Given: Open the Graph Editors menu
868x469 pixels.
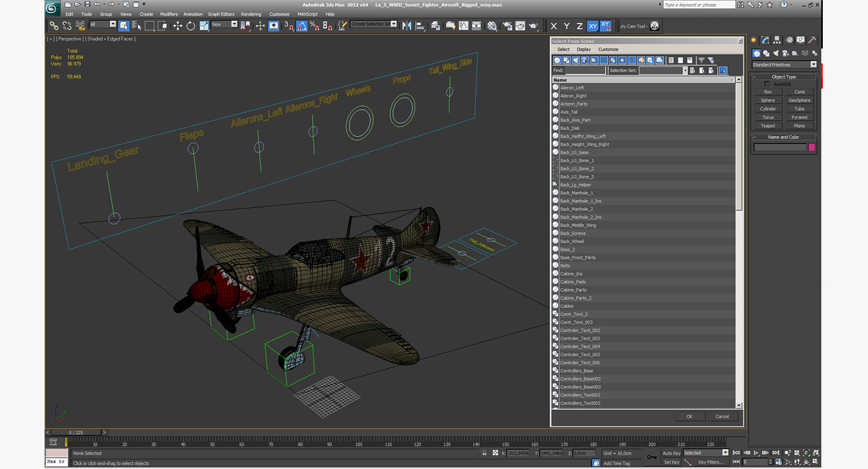Looking at the screenshot, I should pyautogui.click(x=221, y=14).
